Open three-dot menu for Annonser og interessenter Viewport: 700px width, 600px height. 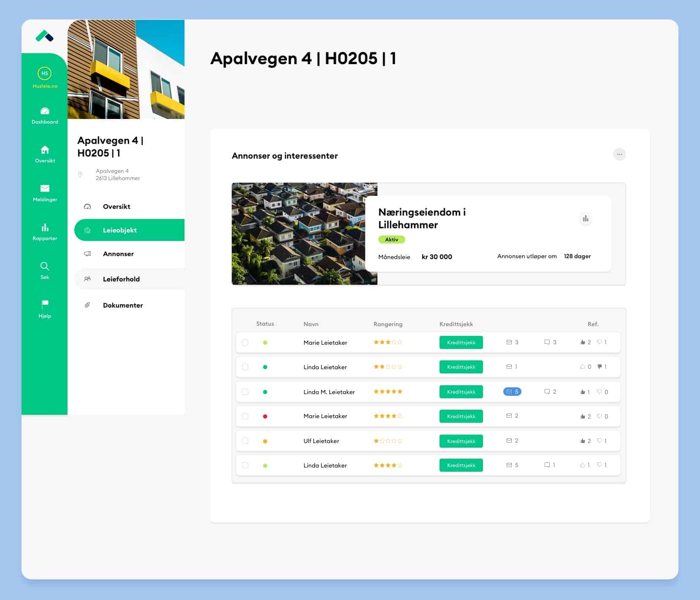click(619, 154)
